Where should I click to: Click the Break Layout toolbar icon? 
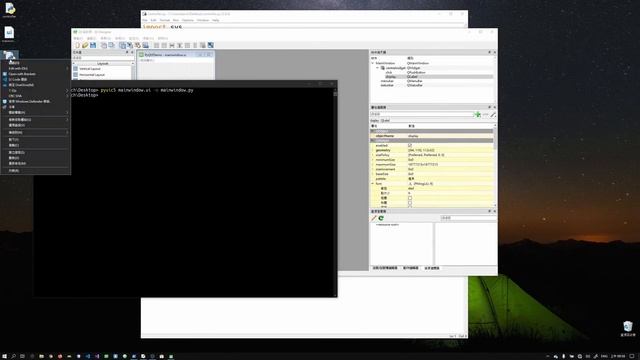click(203, 45)
